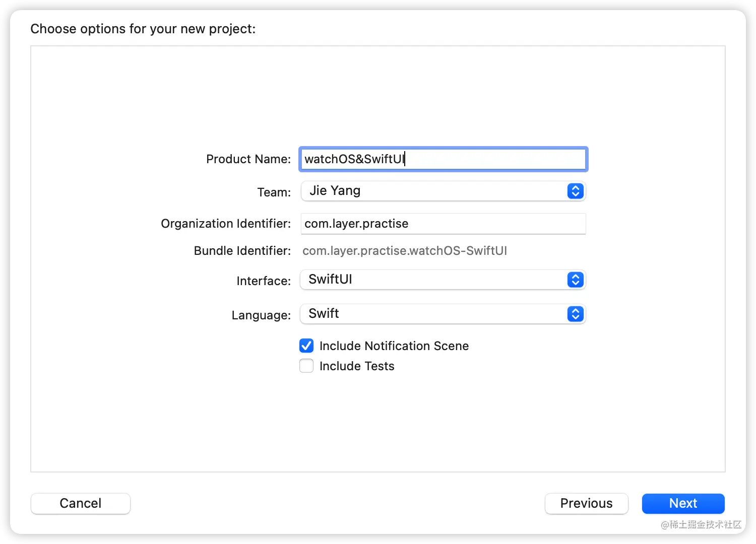This screenshot has width=756, height=544.
Task: Click the "Include Tests" label text
Action: click(357, 366)
